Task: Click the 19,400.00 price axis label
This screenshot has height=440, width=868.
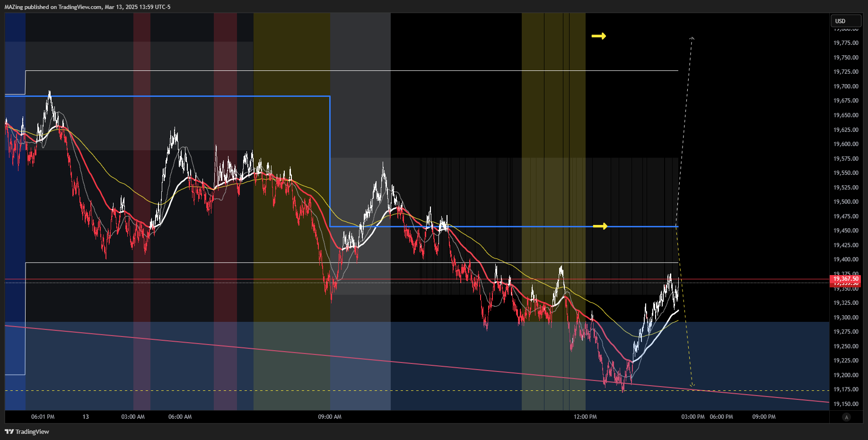Action: point(846,259)
